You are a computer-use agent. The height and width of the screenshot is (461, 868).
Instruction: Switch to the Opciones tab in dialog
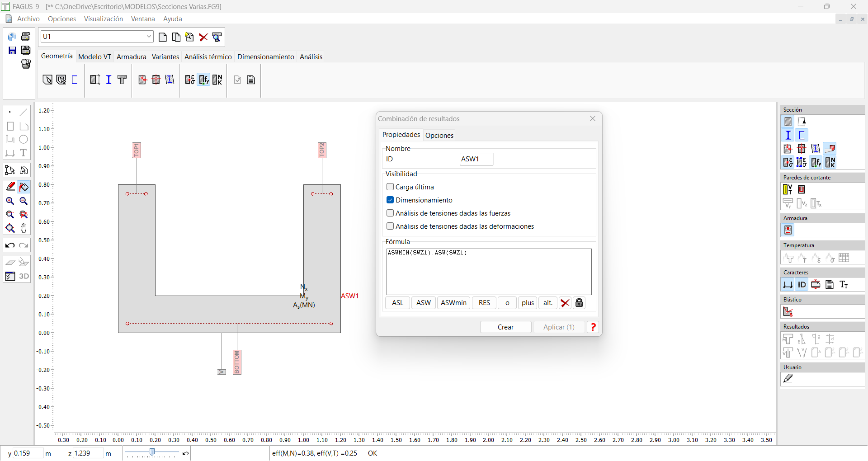click(x=439, y=135)
